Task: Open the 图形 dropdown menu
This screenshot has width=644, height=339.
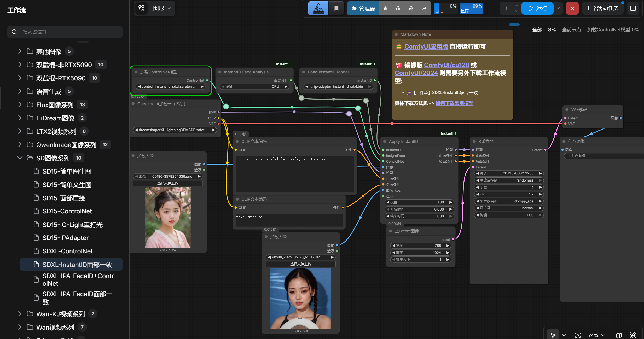Action: coord(162,8)
